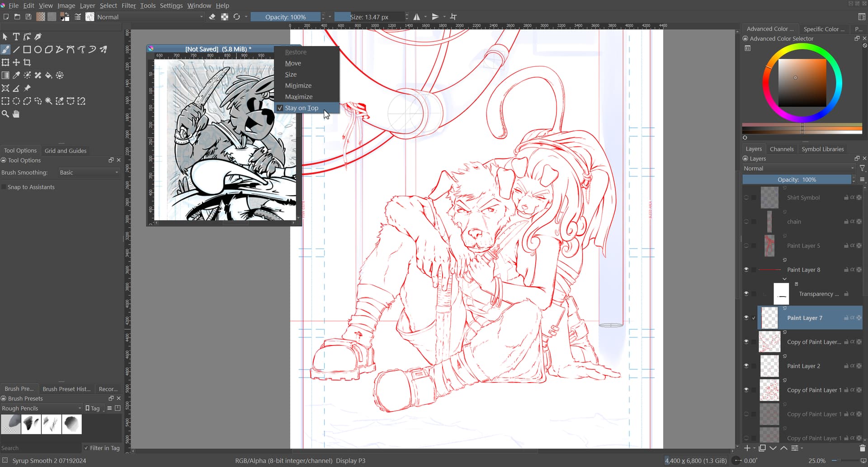Choose the Rectangle shape tool
The height and width of the screenshot is (467, 868).
pos(27,50)
